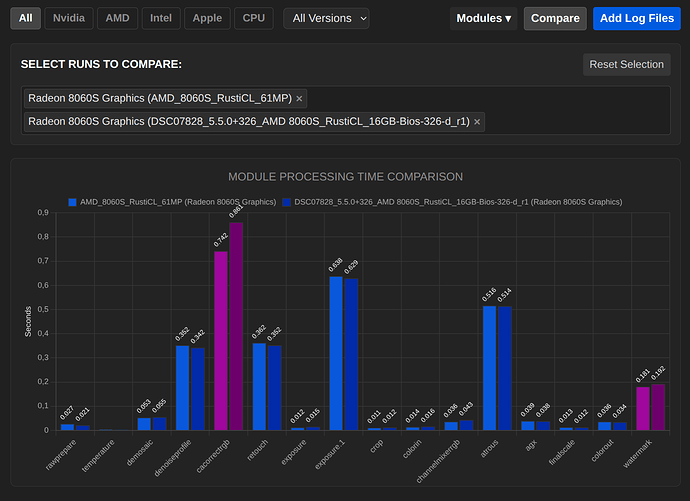This screenshot has width=690, height=501.
Task: Open the All Versions dropdown
Action: [x=326, y=18]
